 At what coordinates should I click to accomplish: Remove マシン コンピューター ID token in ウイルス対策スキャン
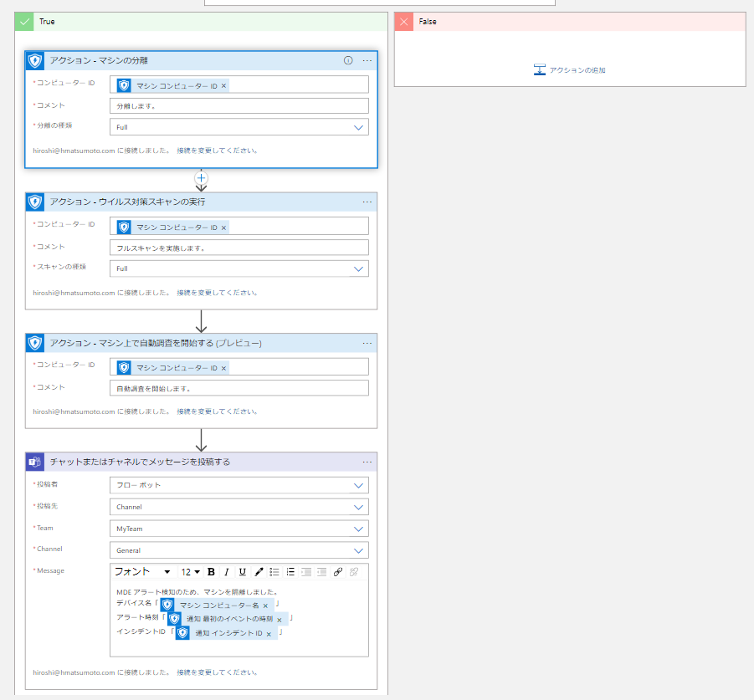(x=223, y=227)
